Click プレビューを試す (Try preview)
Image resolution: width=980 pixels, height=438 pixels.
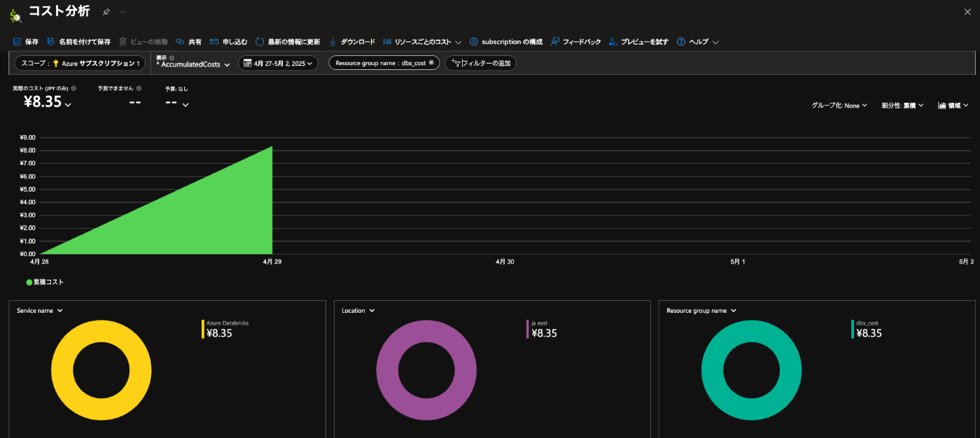click(x=638, y=42)
